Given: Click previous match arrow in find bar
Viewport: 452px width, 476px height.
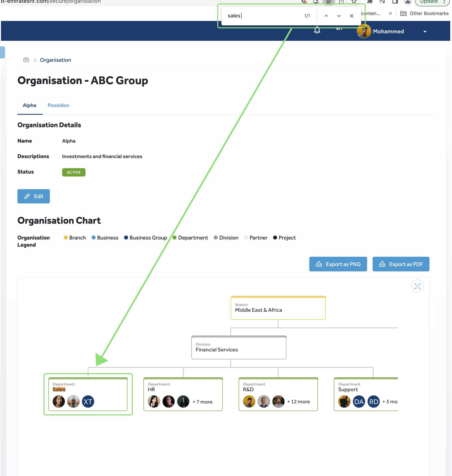Looking at the screenshot, I should coord(327,16).
